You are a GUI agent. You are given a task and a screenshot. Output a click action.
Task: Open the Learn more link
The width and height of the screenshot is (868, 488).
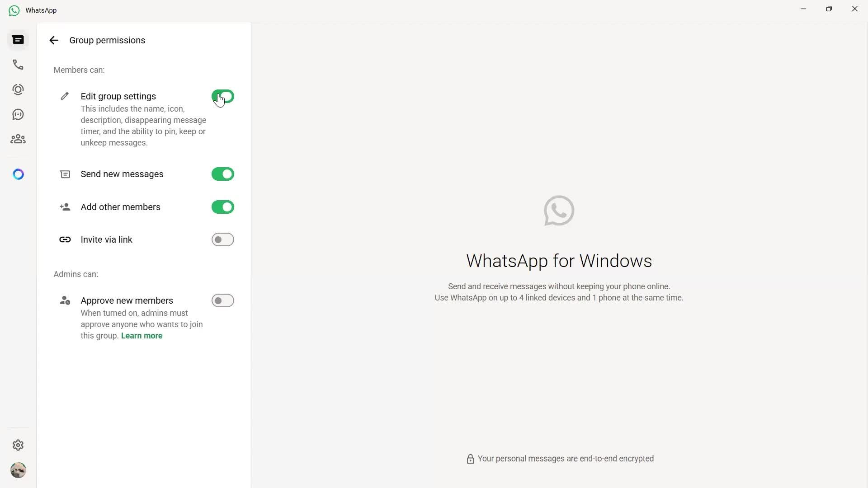[142, 335]
